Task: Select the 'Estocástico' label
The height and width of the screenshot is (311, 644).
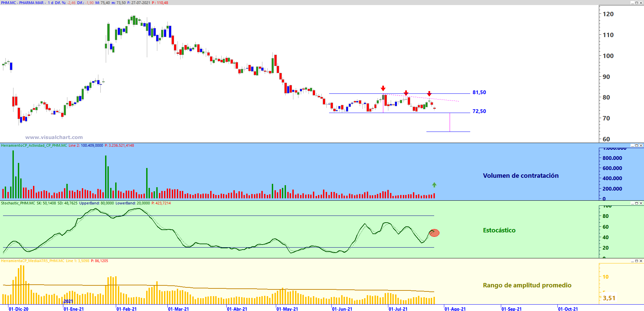Action: point(499,230)
